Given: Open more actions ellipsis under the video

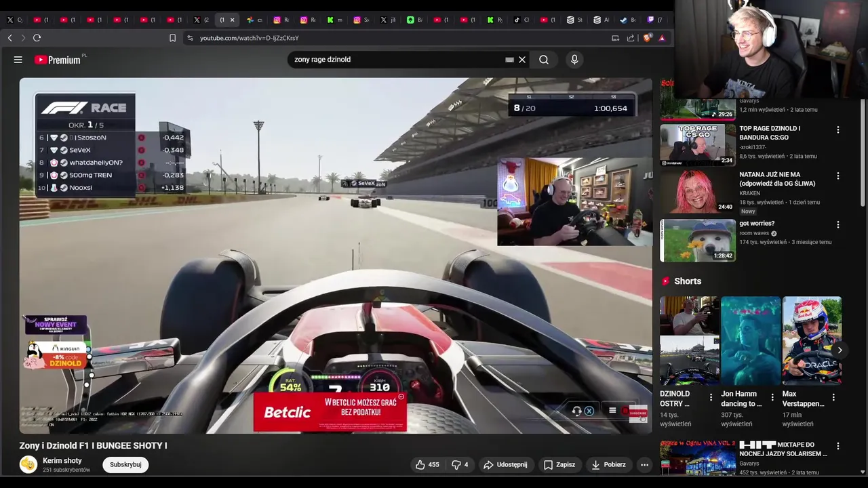Looking at the screenshot, I should 644,464.
